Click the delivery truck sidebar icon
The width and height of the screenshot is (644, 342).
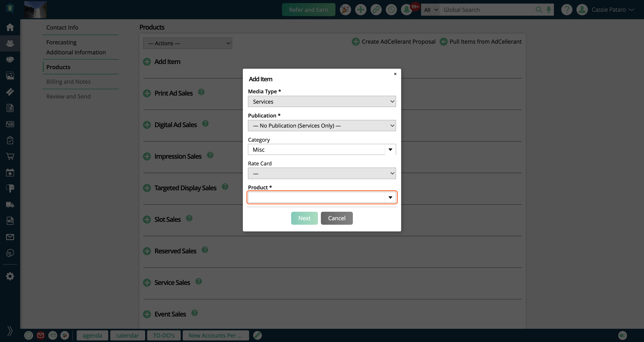pyautogui.click(x=10, y=205)
